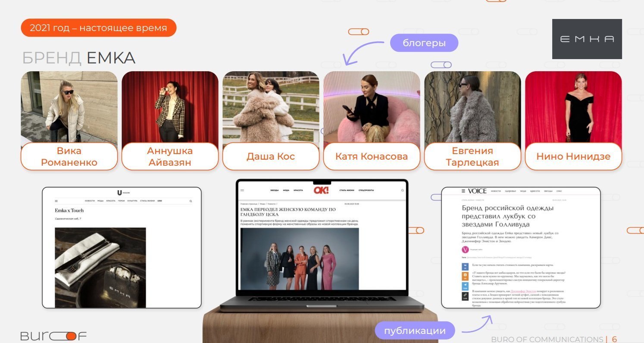Share Voice article via Telegram icon
The width and height of the screenshot is (644, 343).
465,286
